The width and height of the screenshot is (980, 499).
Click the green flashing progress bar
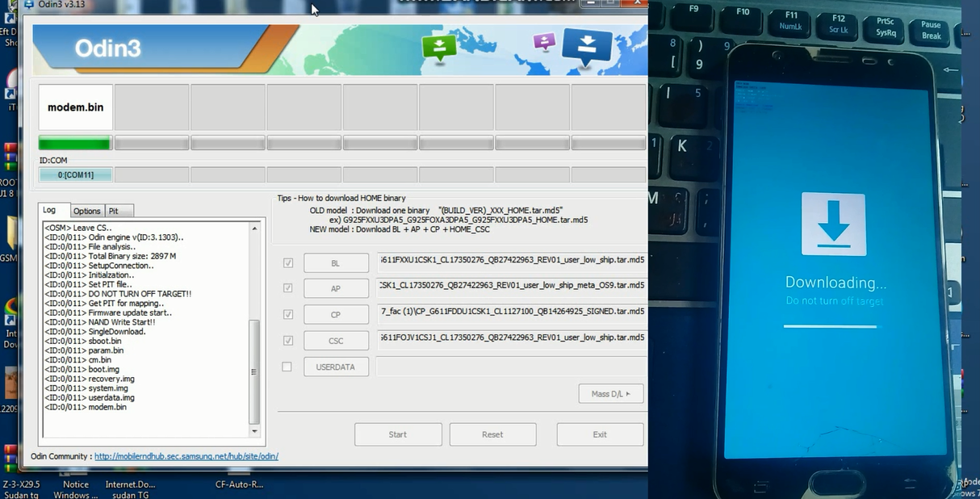pyautogui.click(x=75, y=144)
